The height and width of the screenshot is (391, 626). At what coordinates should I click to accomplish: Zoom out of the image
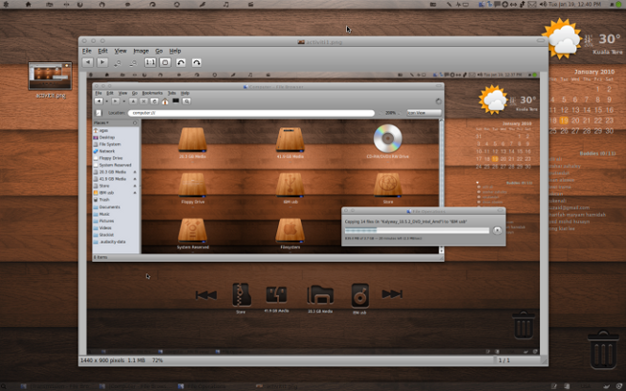point(133,63)
